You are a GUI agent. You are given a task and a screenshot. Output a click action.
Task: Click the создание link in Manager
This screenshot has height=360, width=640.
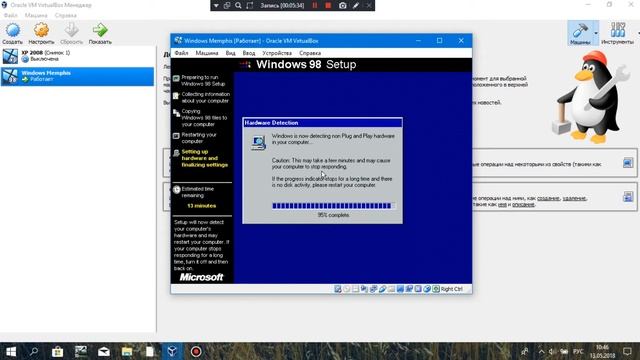click(548, 198)
